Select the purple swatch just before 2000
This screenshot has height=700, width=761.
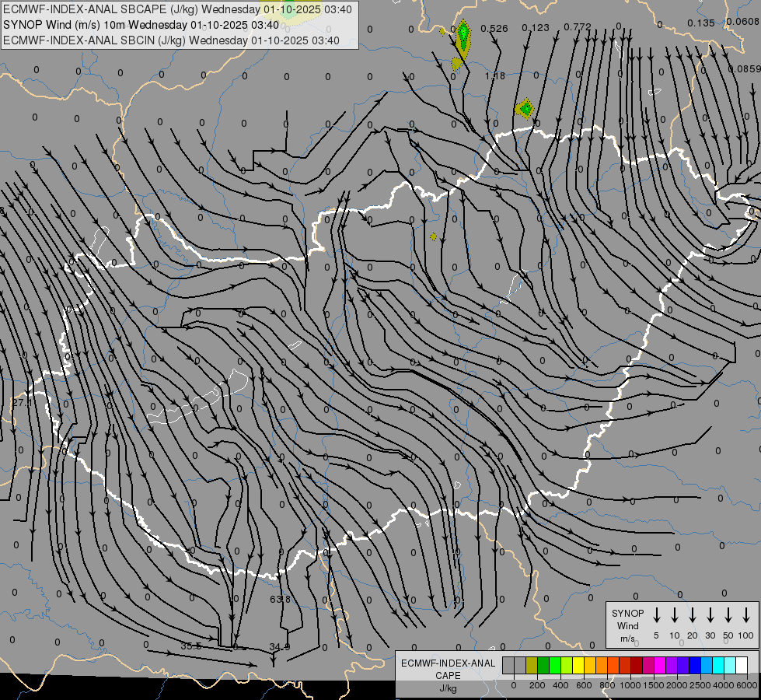point(671,665)
